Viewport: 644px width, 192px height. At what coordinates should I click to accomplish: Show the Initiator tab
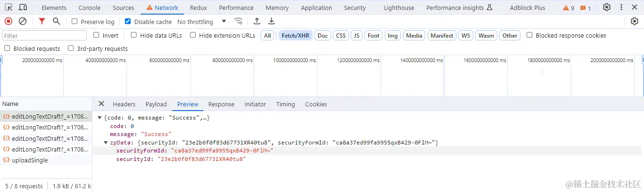click(x=255, y=104)
